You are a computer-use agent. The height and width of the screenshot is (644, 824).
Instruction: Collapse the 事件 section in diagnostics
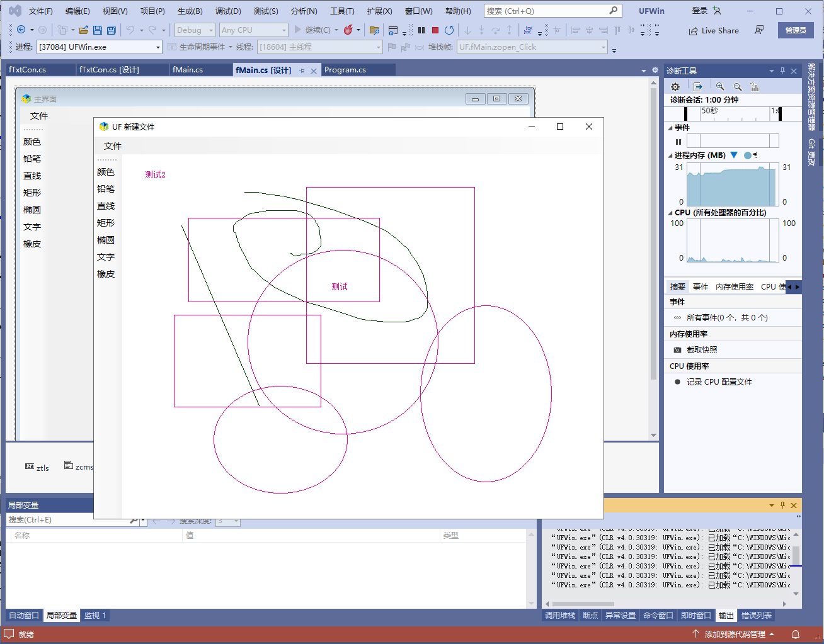[670, 128]
